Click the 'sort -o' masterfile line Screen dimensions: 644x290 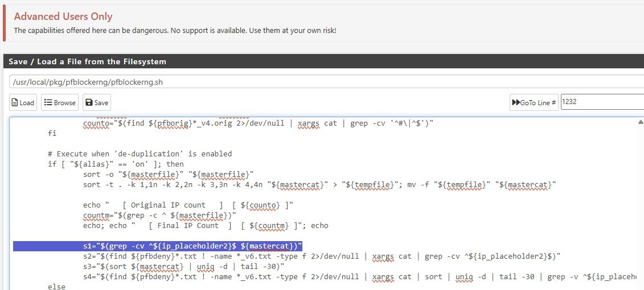pyautogui.click(x=169, y=174)
